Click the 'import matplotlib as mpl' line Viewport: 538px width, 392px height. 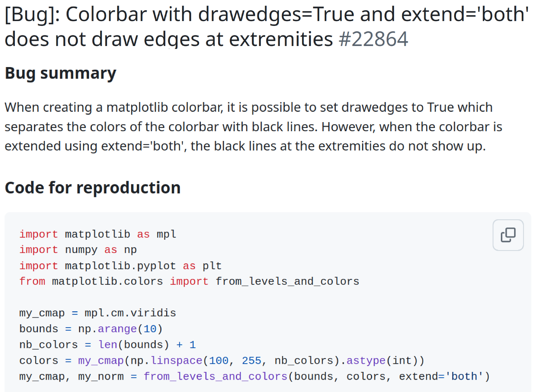(x=98, y=234)
